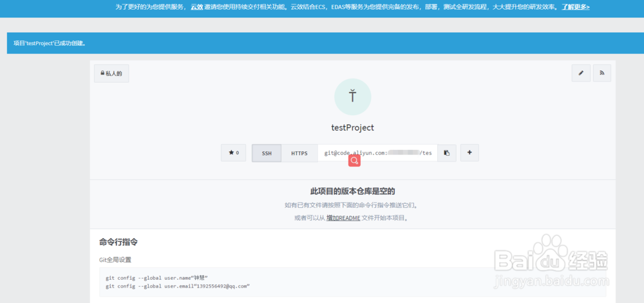Click the 此项目的版本仓库是空的 heading
Image resolution: width=644 pixels, height=303 pixels.
point(353,191)
